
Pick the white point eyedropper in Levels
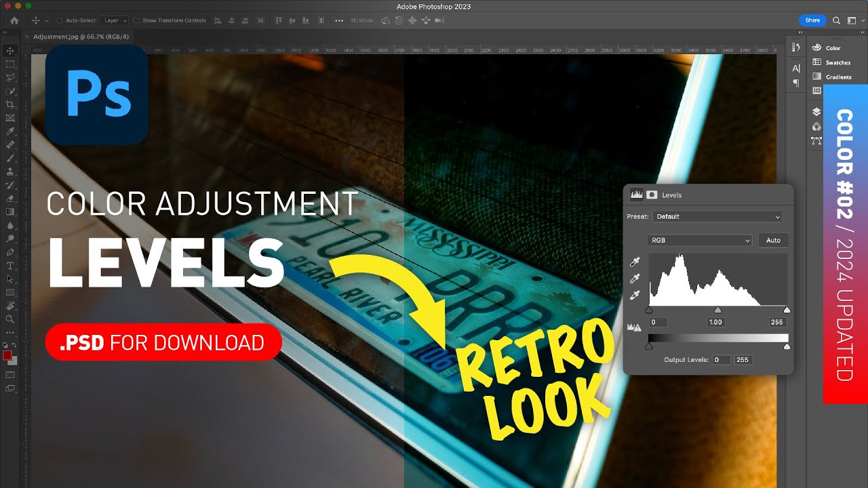point(635,295)
